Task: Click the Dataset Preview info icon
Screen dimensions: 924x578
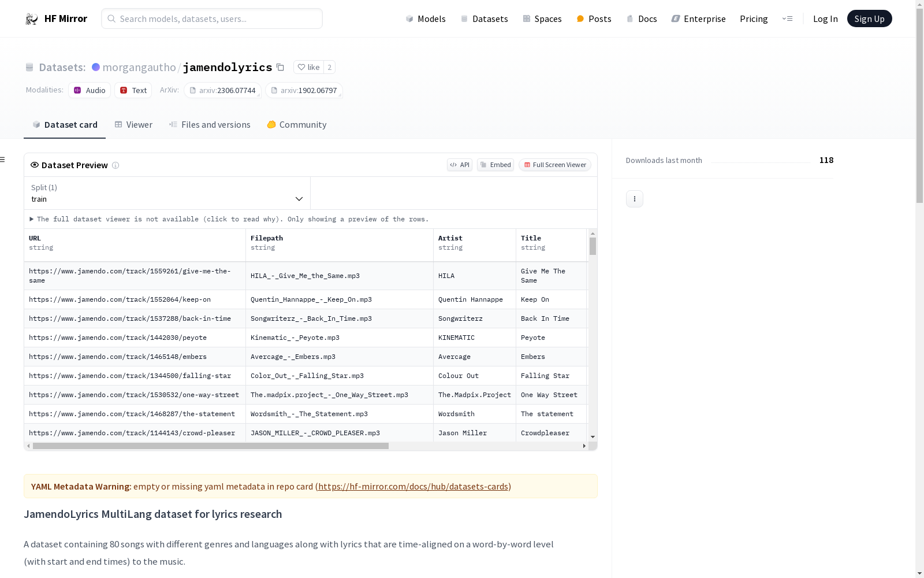Action: click(x=115, y=165)
